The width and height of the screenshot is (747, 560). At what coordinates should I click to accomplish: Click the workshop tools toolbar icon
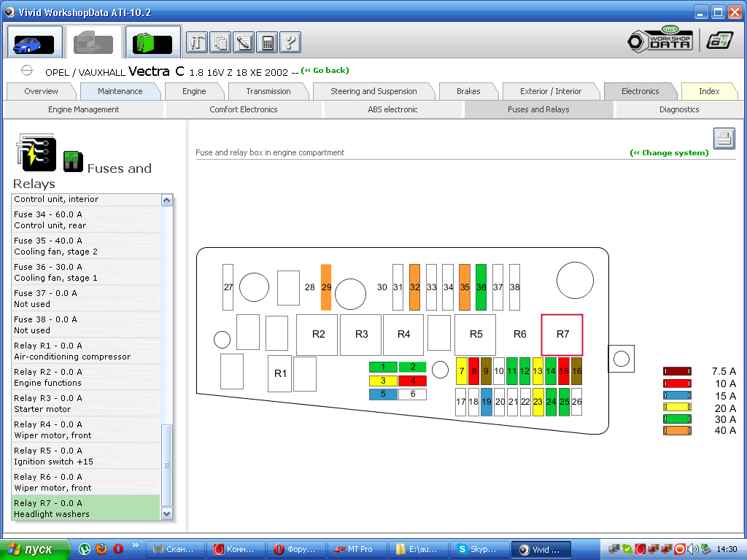197,43
